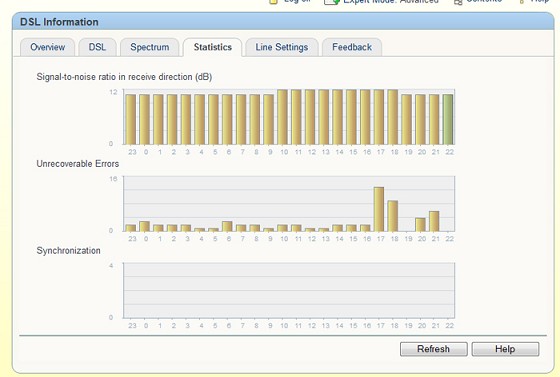This screenshot has width=560, height=377.
Task: Select the hour 10 signal-to-noise bar
Action: click(x=282, y=117)
